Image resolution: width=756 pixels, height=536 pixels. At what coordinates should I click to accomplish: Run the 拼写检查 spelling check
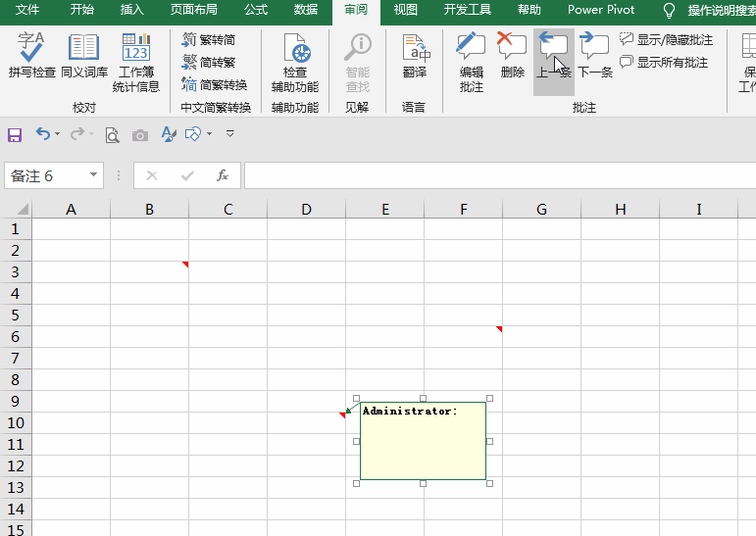[31, 56]
